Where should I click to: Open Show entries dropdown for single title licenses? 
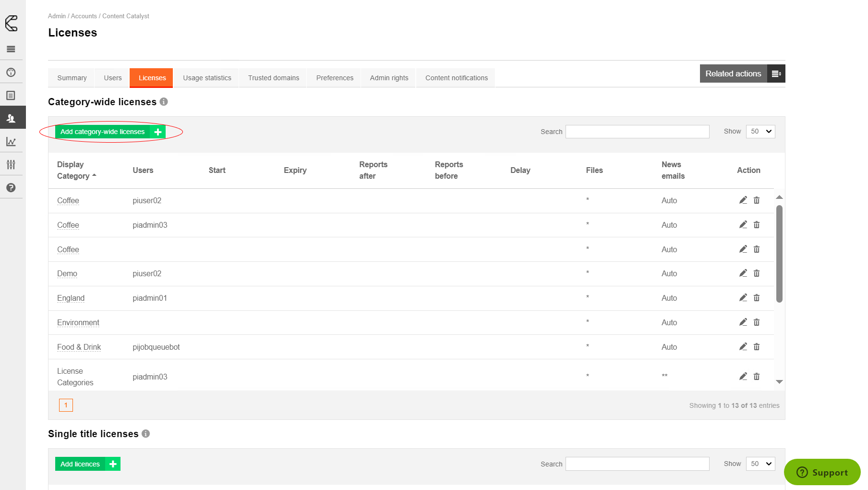[760, 464]
